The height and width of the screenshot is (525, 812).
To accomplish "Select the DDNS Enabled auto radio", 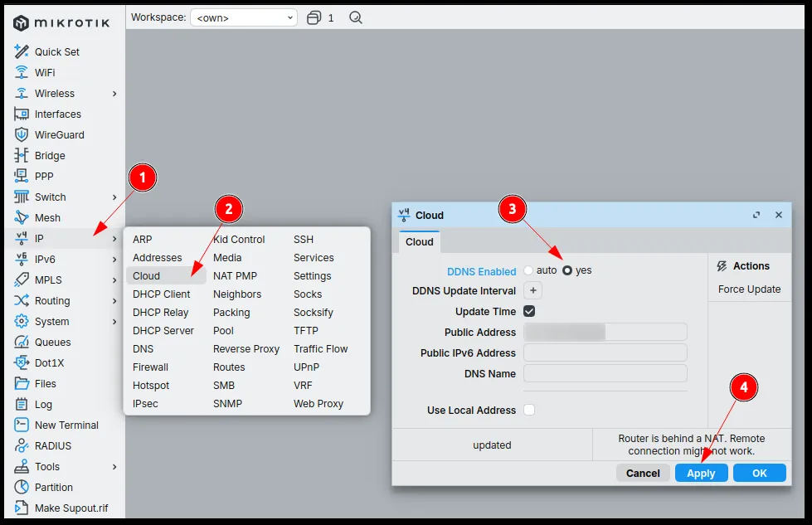I will point(528,270).
